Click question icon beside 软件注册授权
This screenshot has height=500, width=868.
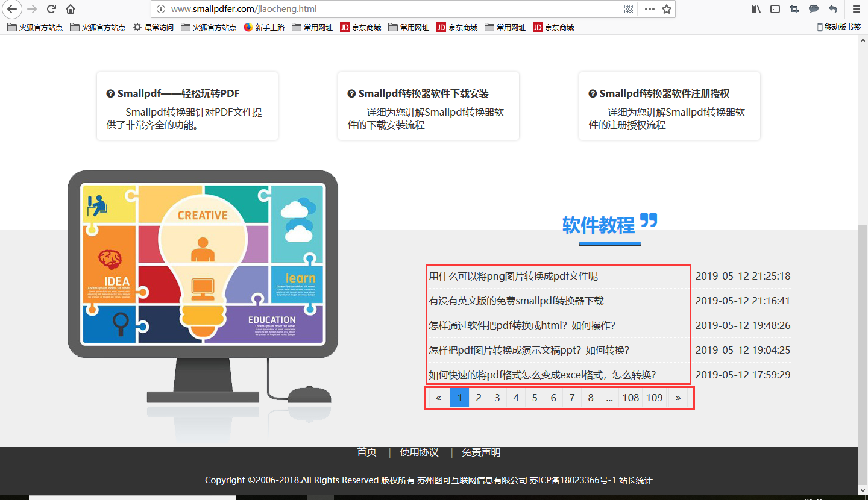tap(593, 94)
